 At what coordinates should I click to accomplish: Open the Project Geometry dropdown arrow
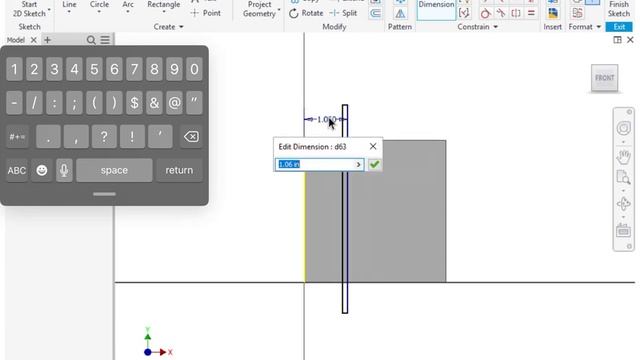pos(279,9)
